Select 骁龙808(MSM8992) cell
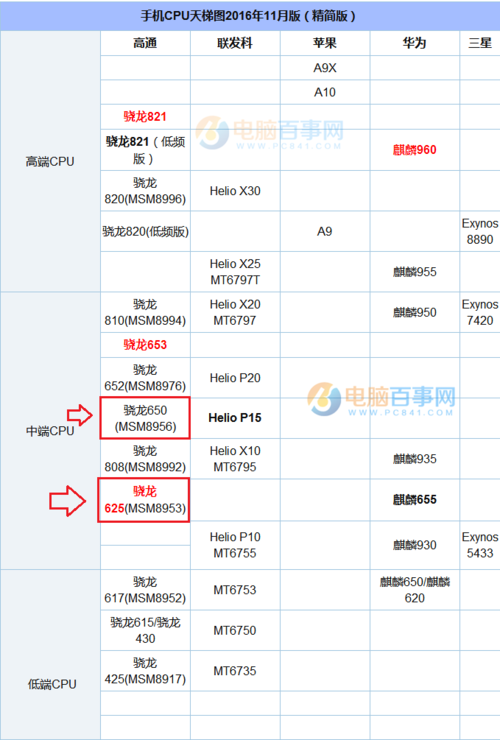500x740 pixels. 145,459
